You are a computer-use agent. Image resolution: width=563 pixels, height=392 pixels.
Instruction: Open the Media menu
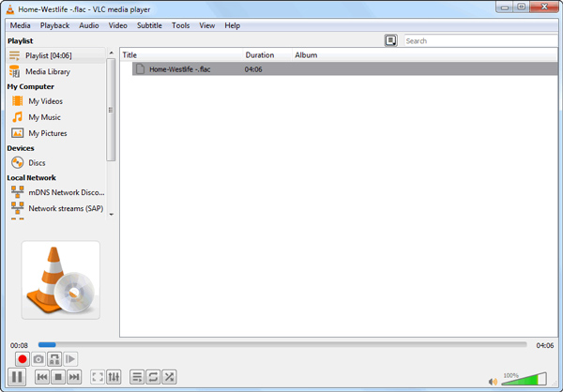[20, 25]
